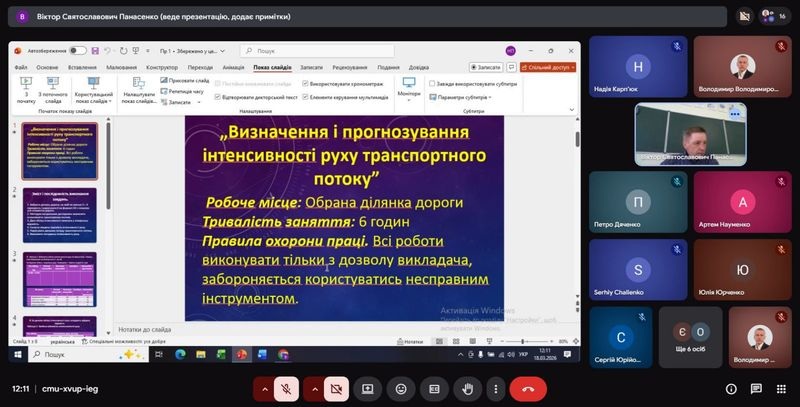The width and height of the screenshot is (800, 407).
Task: Click the Спільний доступ button
Action: coord(548,67)
